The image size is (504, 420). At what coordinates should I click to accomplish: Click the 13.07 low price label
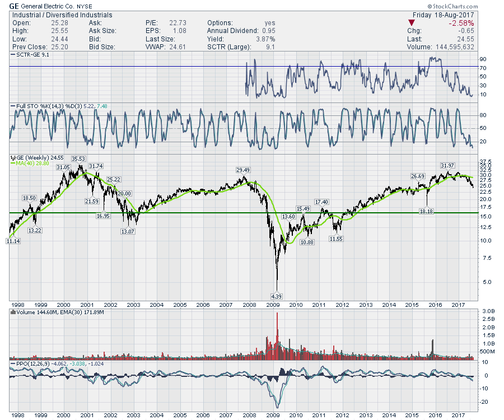click(128, 231)
